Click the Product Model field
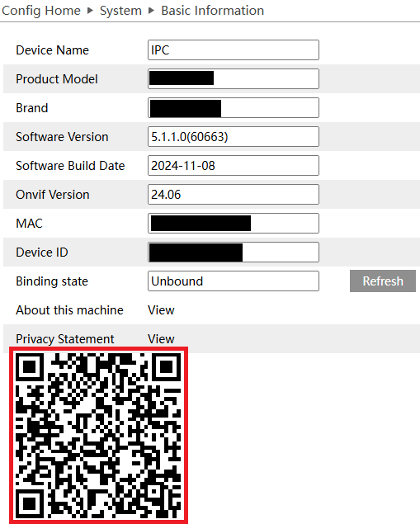Image resolution: width=420 pixels, height=524 pixels. 234,79
